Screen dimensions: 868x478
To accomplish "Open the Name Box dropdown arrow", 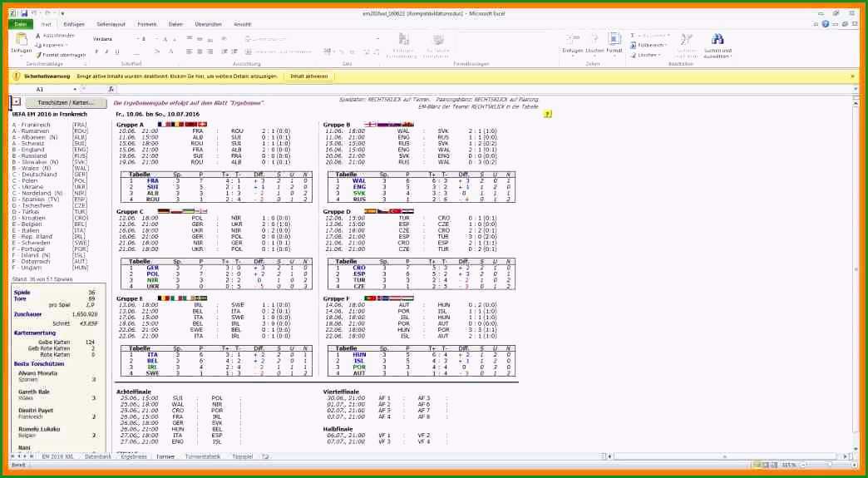I will point(76,89).
